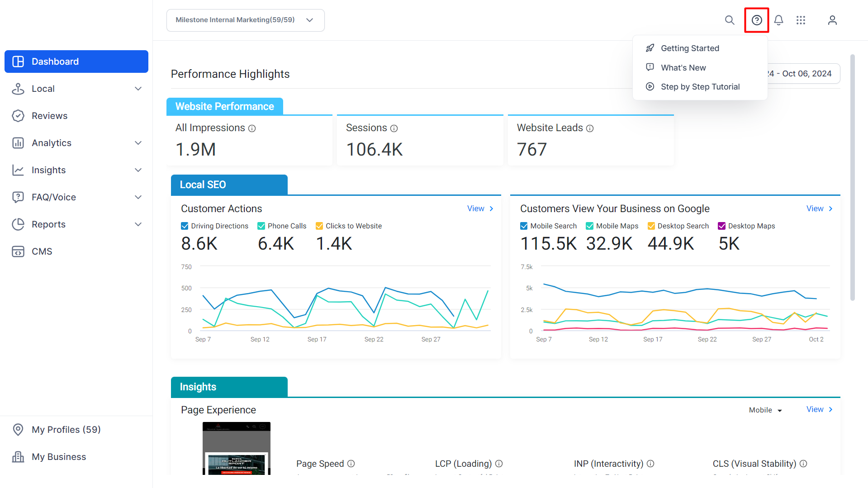Disable the Desktop Maps checkbox
868x488 pixels.
(x=721, y=226)
